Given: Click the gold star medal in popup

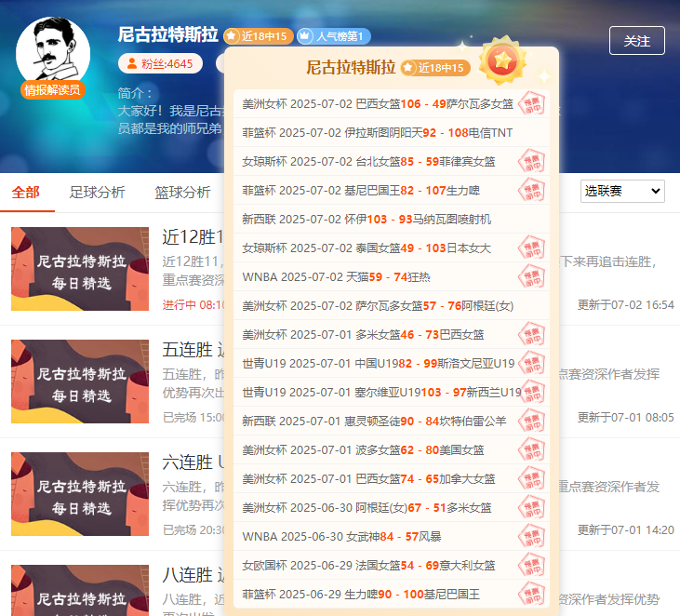Looking at the screenshot, I should (502, 60).
